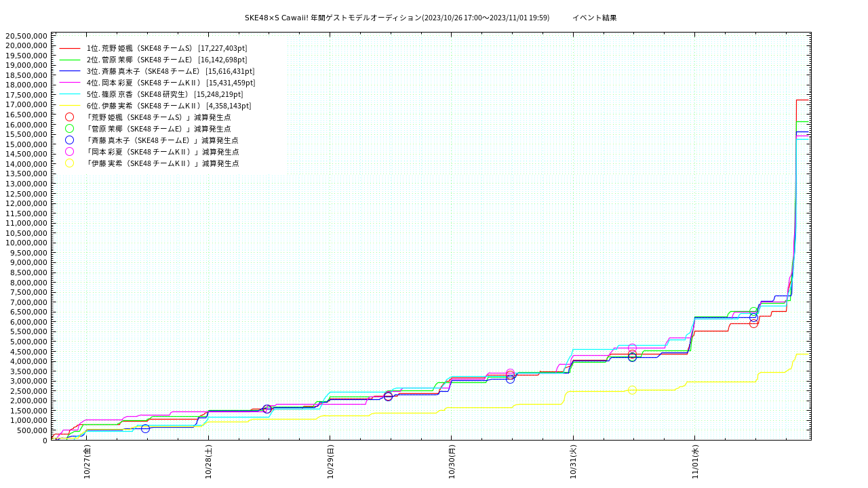This screenshot has width=868, height=488.
Task: Click the 11/01(水) date label on x-axis
Action: point(695,462)
